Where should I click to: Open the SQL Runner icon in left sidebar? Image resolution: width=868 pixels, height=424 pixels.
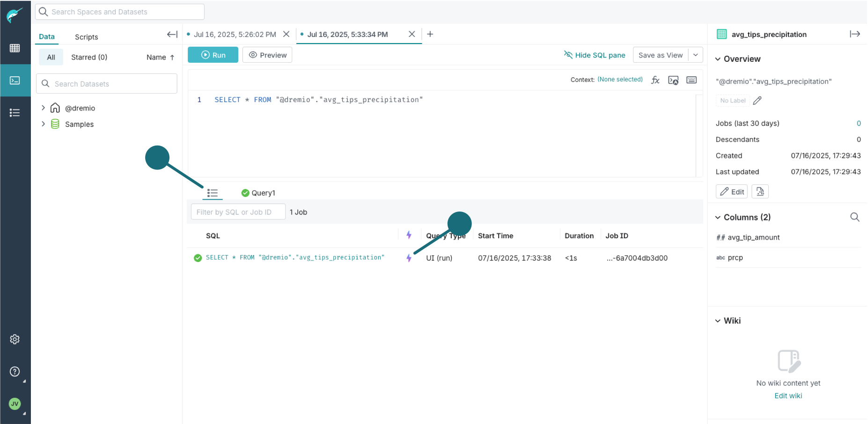click(x=15, y=80)
